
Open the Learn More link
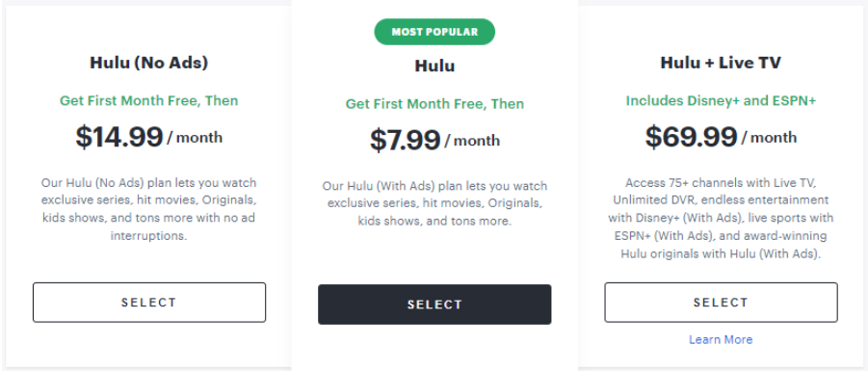pyautogui.click(x=721, y=339)
